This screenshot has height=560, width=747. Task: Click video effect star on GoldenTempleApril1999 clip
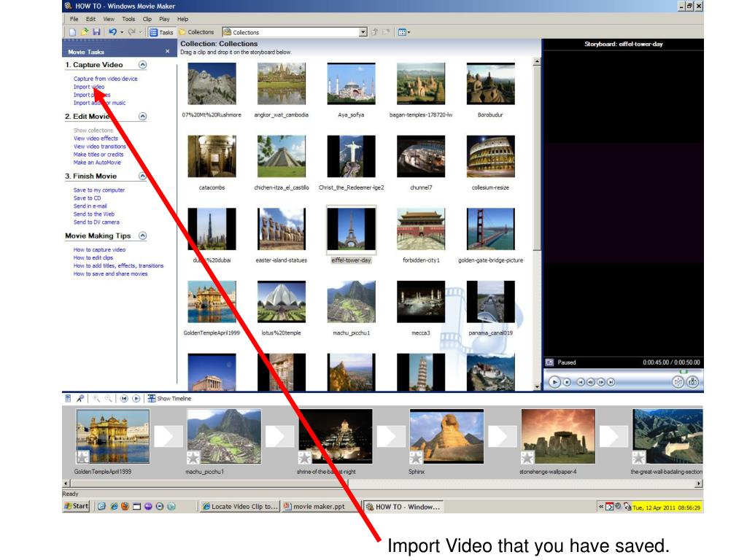(83, 457)
